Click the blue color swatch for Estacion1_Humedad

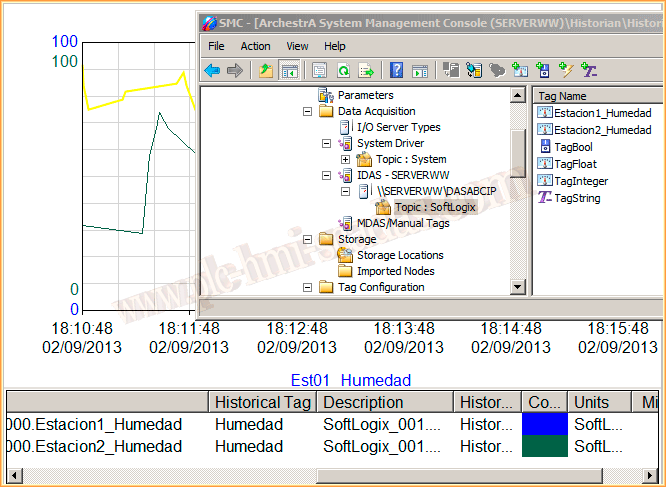(x=543, y=424)
